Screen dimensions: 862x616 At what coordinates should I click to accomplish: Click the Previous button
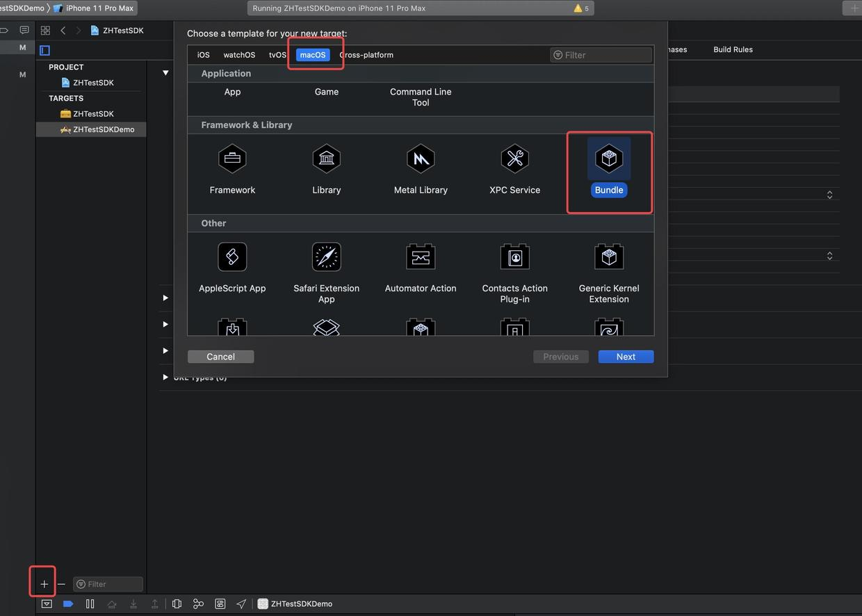click(x=561, y=357)
